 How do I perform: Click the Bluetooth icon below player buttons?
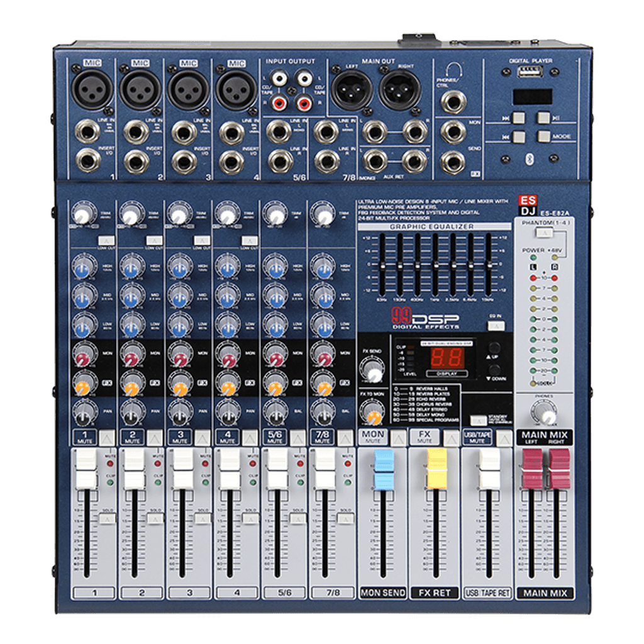pyautogui.click(x=530, y=158)
